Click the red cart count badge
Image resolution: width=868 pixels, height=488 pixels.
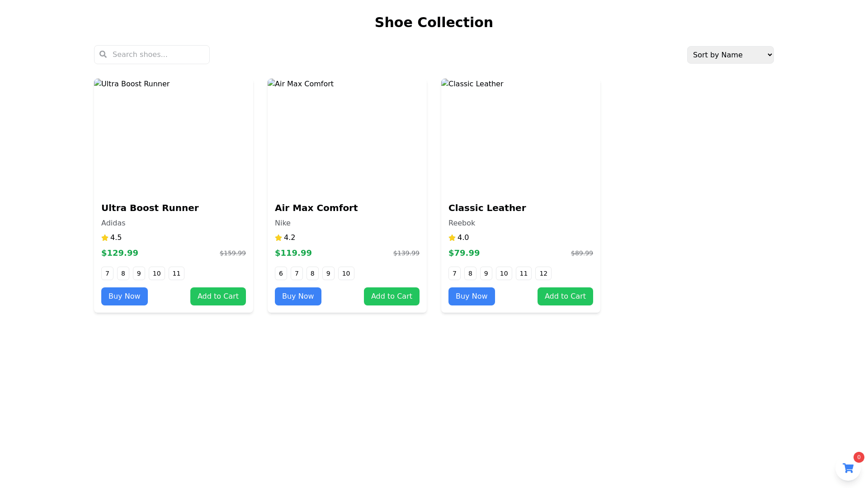pyautogui.click(x=859, y=457)
